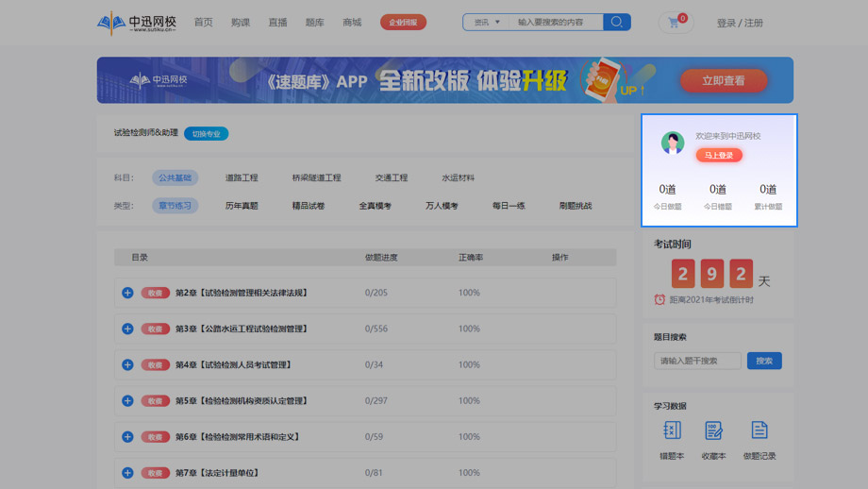Go to the 题库 navigation menu
The height and width of the screenshot is (489, 868).
click(315, 22)
